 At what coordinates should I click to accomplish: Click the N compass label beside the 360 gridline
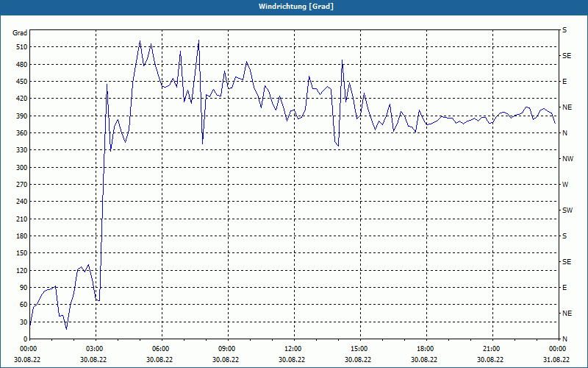pyautogui.click(x=565, y=133)
